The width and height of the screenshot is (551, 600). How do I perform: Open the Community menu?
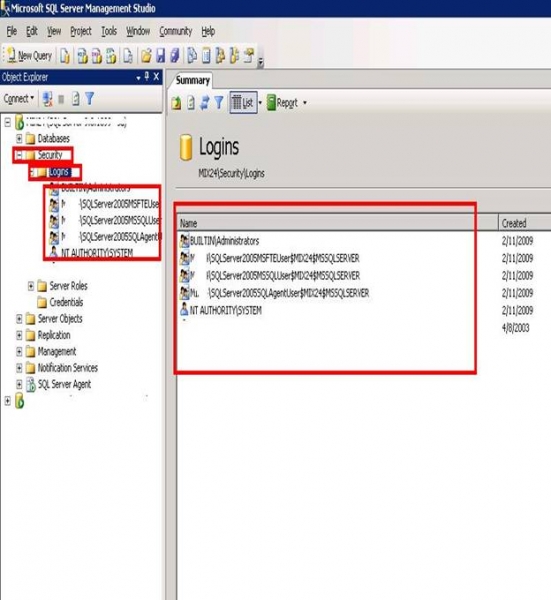click(x=176, y=31)
